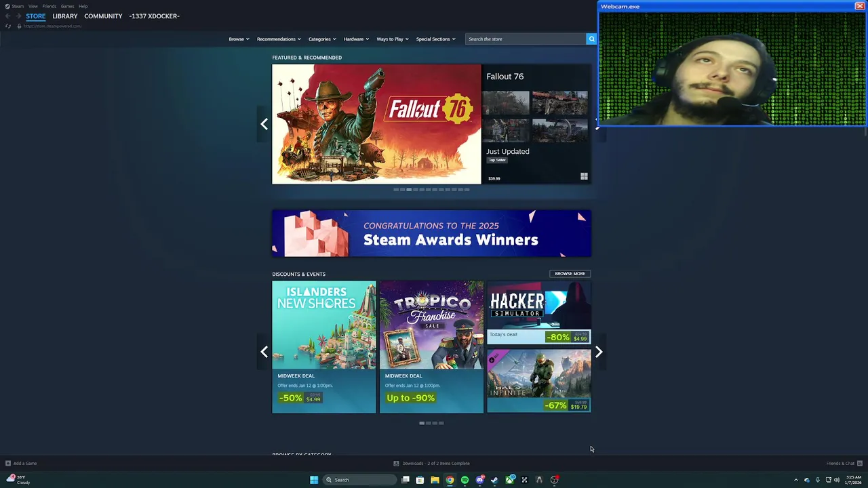Show hidden tray icons chevron
This screenshot has width=868, height=488.
click(796, 480)
